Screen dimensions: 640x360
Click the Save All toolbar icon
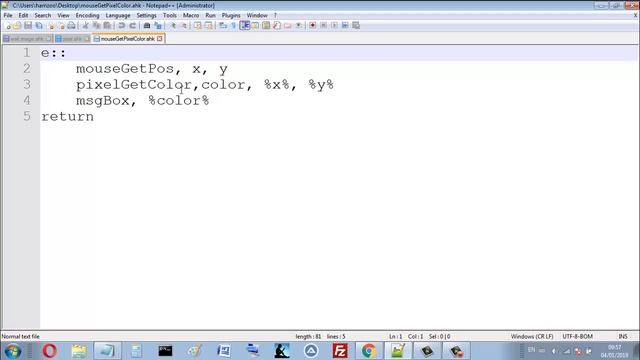pos(39,25)
